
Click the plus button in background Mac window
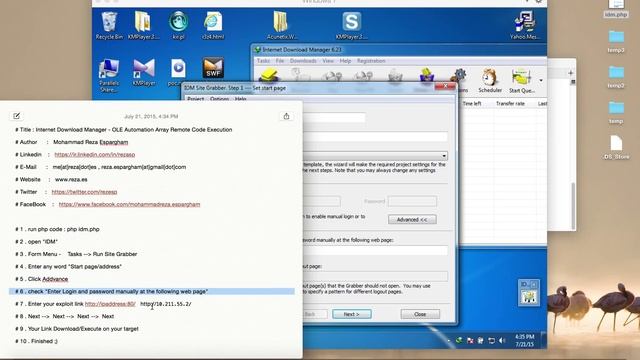[x=570, y=73]
